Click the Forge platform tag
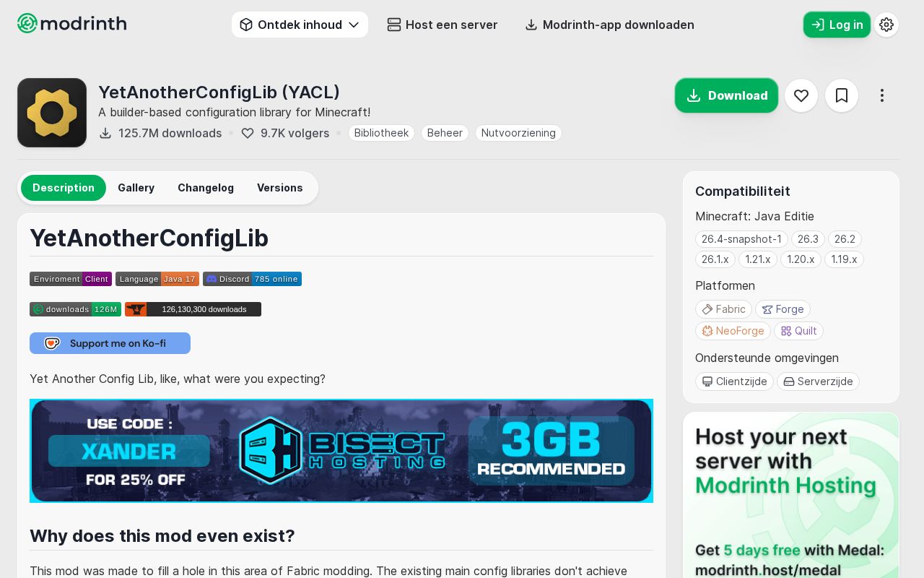Screen dimensions: 924x578 [783, 309]
